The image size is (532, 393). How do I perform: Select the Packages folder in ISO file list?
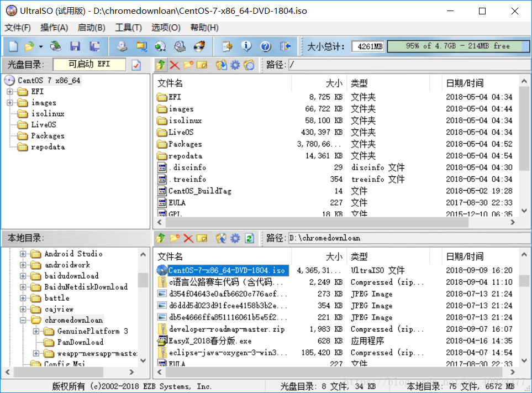(185, 144)
